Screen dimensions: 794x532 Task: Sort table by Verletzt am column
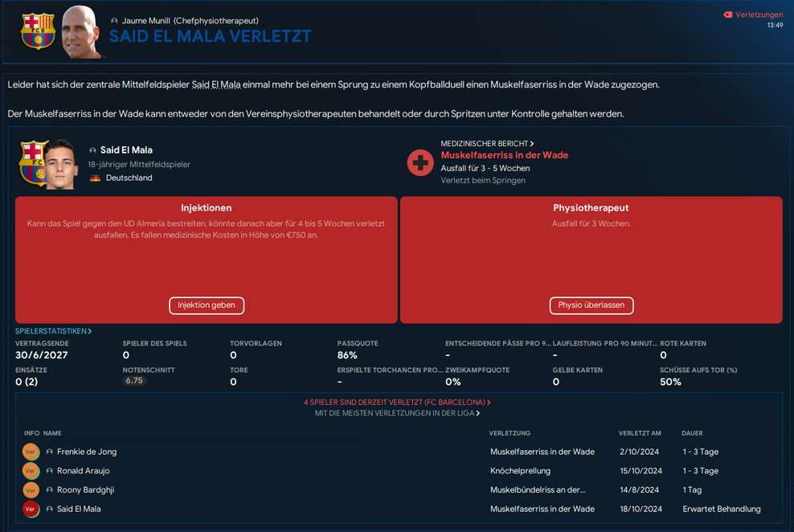pos(640,433)
